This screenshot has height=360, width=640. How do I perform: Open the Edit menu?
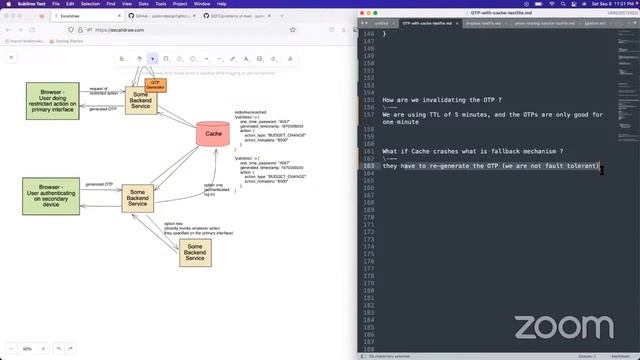coord(70,4)
